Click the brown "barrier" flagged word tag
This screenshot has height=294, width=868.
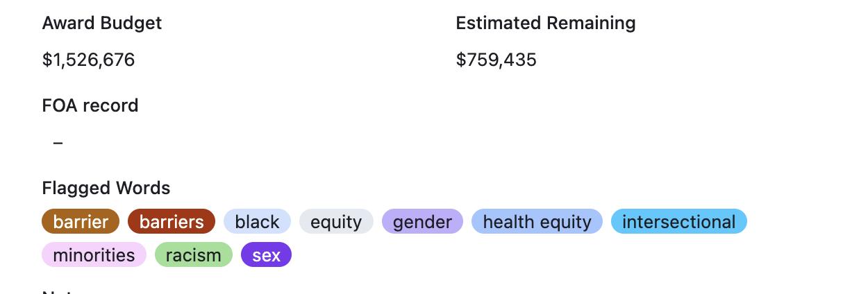pyautogui.click(x=81, y=222)
